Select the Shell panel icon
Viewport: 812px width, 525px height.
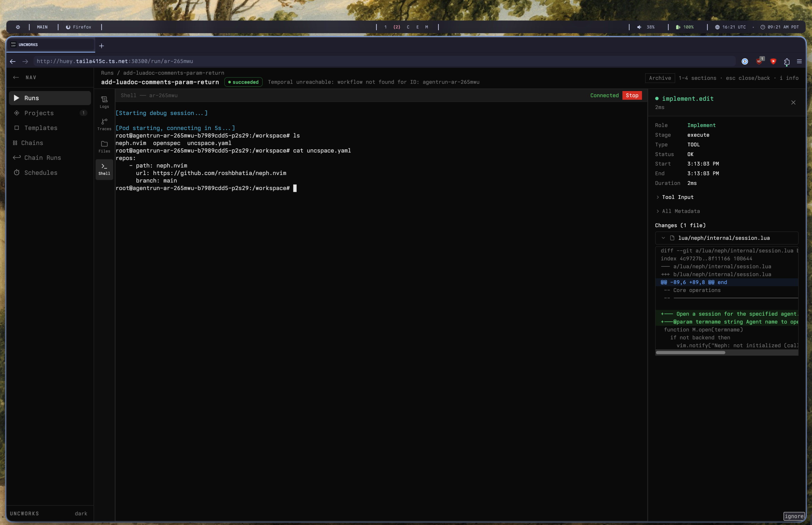coord(104,169)
